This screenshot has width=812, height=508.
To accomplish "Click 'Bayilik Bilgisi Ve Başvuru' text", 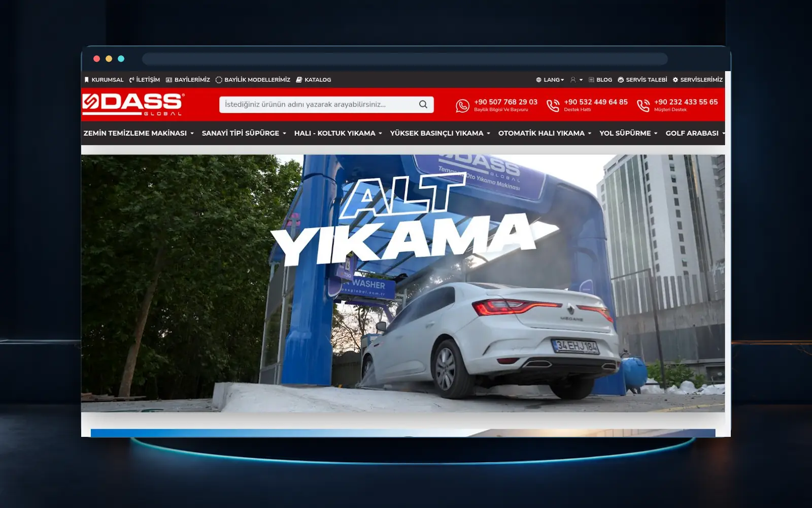I will pyautogui.click(x=501, y=110).
